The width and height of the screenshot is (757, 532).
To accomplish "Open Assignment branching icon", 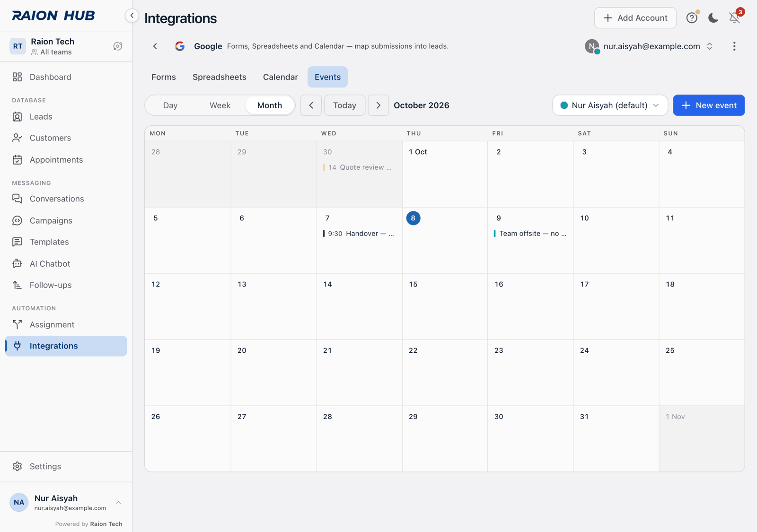I will 18,324.
